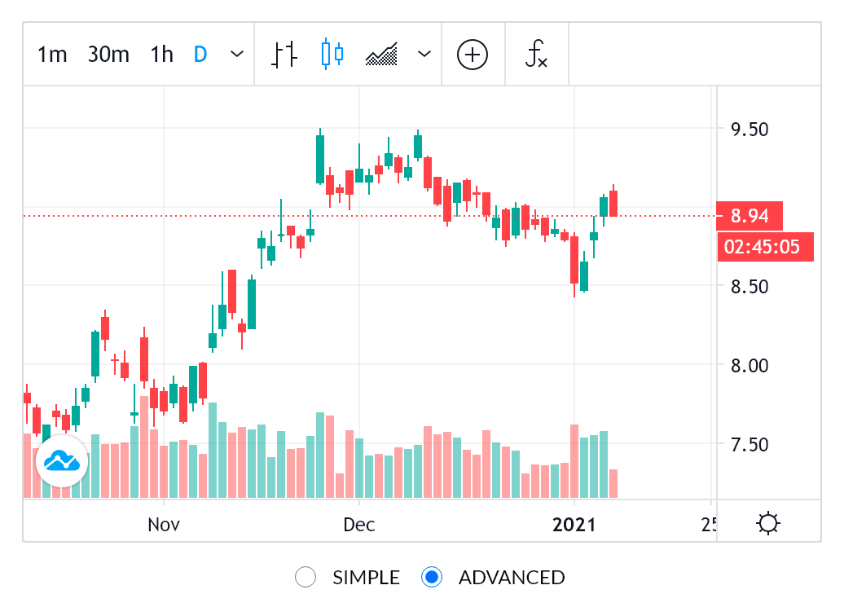Click the 8.94 current price label
This screenshot has height=616, width=844.
click(749, 216)
